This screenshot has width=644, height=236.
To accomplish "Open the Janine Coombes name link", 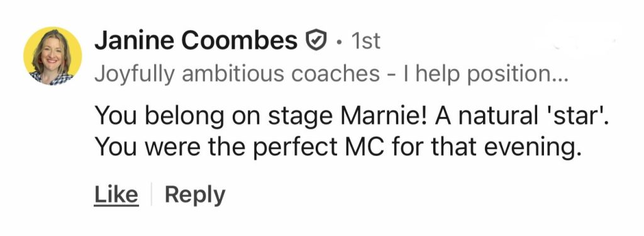I will pos(196,40).
